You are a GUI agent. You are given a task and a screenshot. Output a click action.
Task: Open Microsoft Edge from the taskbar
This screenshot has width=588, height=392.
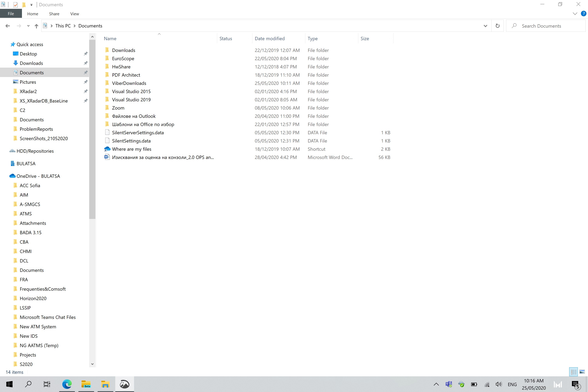[x=66, y=384]
